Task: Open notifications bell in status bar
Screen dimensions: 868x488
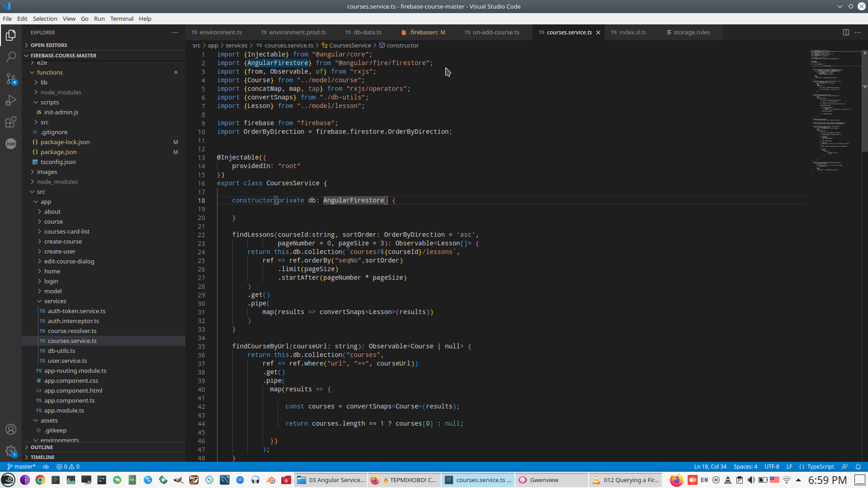Action: tap(858, 467)
